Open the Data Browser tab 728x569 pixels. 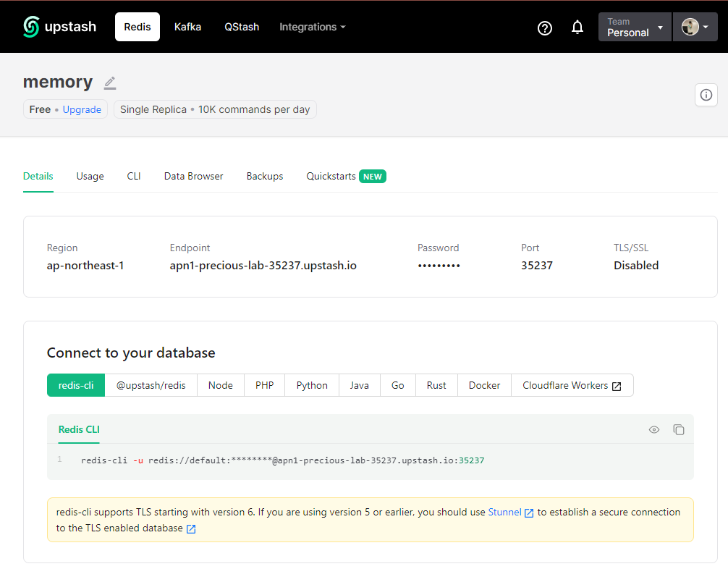(194, 176)
